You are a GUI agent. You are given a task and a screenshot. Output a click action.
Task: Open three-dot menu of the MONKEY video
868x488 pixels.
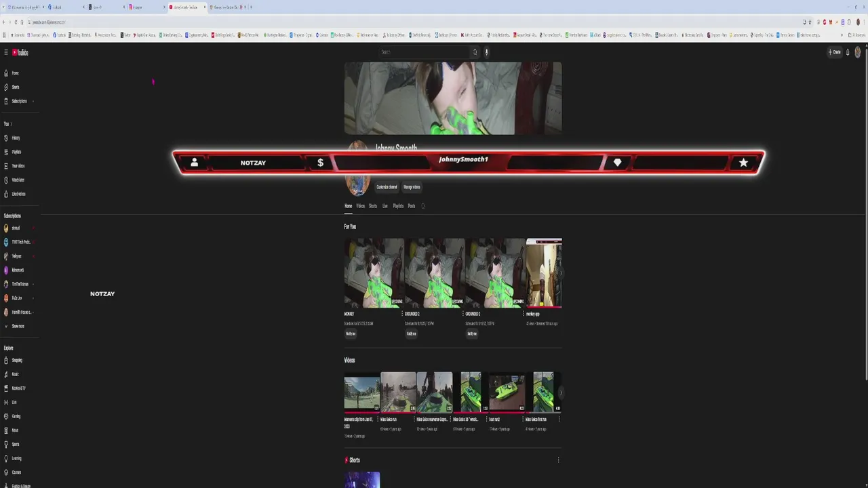(402, 314)
